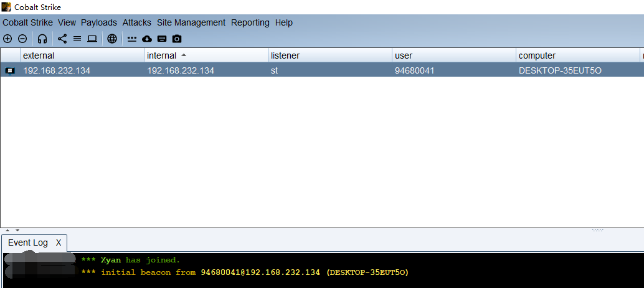Switch to target table laptop icon
Image resolution: width=644 pixels, height=288 pixels.
(x=92, y=39)
